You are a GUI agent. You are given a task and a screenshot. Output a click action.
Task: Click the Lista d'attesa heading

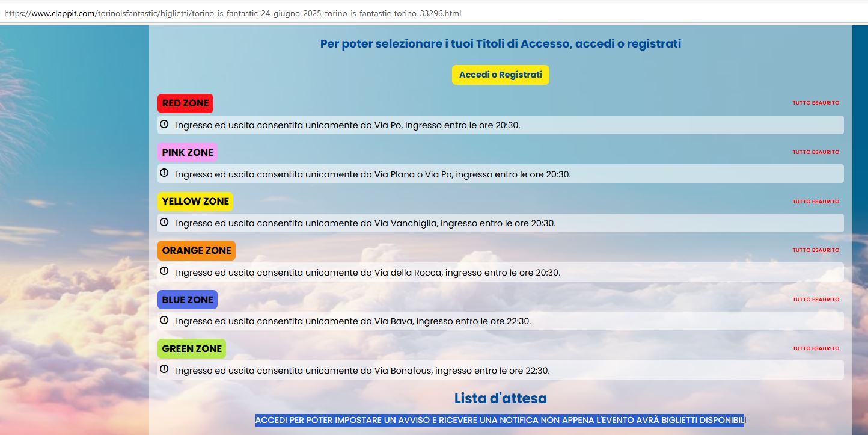pyautogui.click(x=500, y=398)
